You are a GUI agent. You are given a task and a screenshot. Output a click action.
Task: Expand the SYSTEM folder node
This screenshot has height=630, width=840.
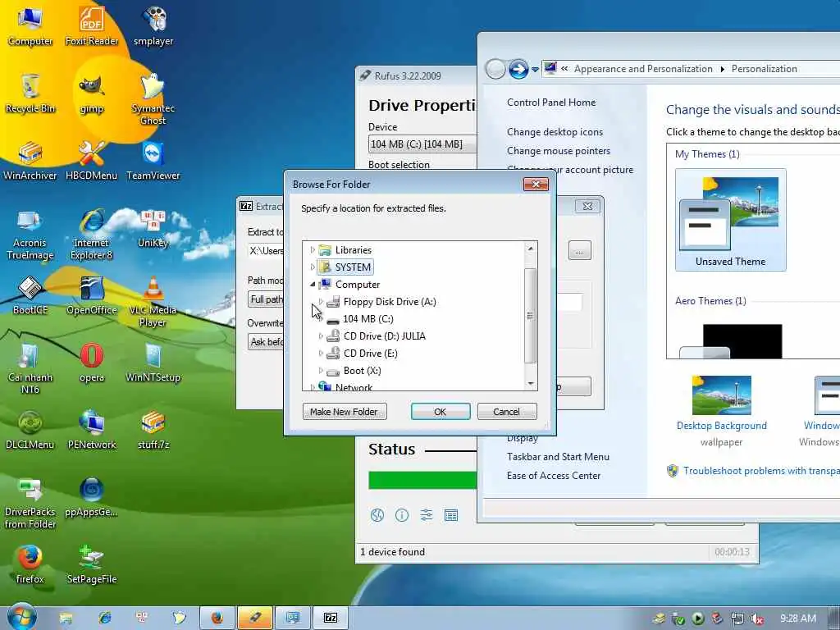coord(313,267)
